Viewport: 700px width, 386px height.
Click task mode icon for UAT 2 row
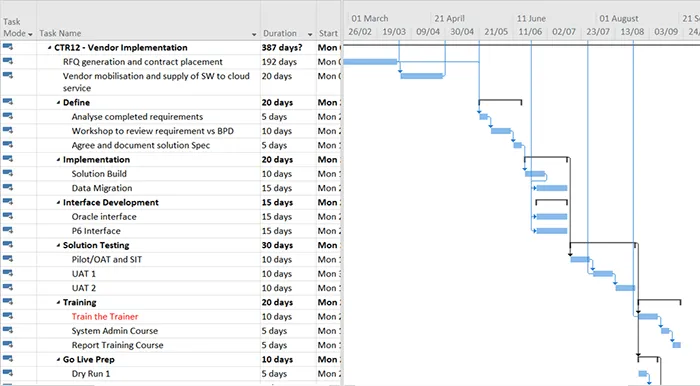pyautogui.click(x=8, y=287)
